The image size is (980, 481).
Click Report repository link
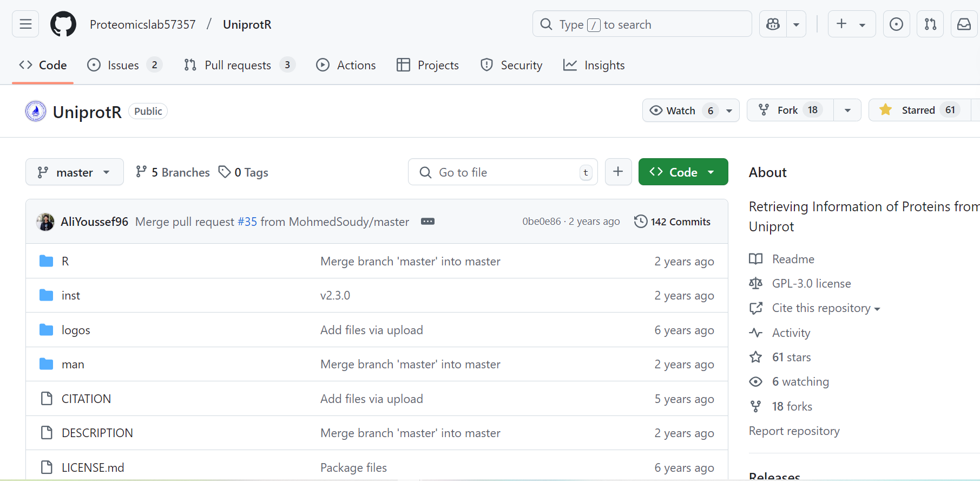(794, 431)
